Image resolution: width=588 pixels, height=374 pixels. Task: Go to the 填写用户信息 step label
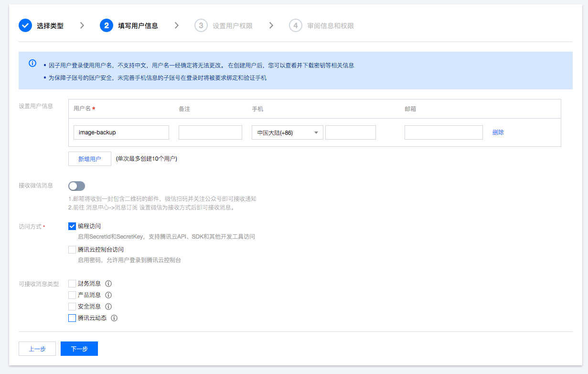point(138,26)
